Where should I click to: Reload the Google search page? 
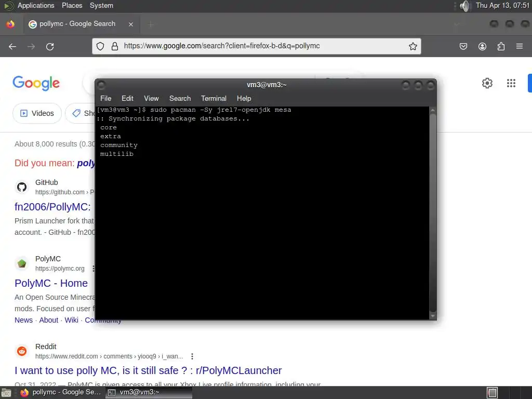point(50,46)
